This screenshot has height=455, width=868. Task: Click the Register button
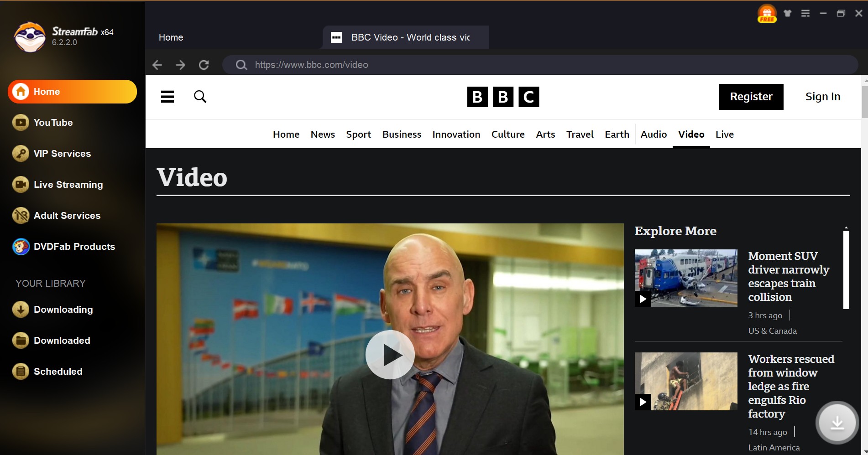(751, 97)
